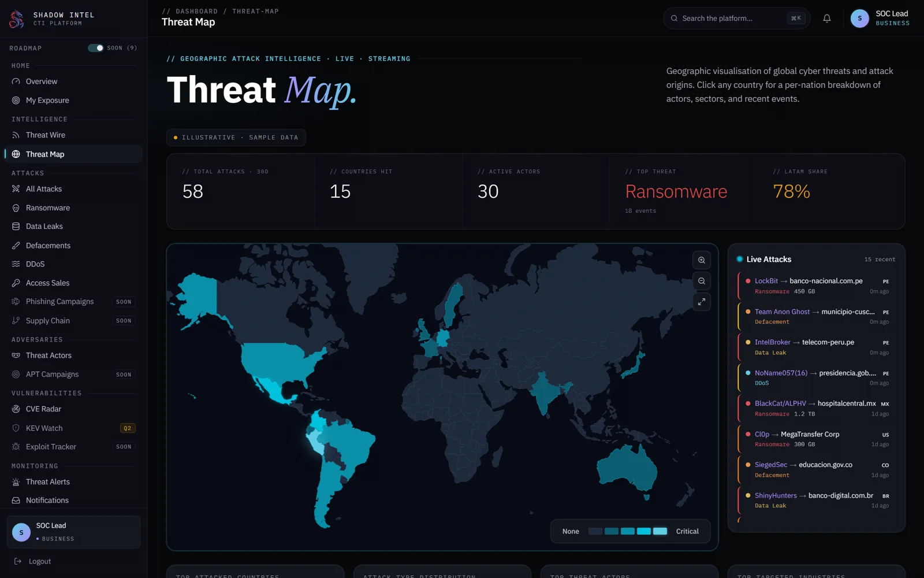Click the DASHBOARD breadcrumb

[197, 12]
